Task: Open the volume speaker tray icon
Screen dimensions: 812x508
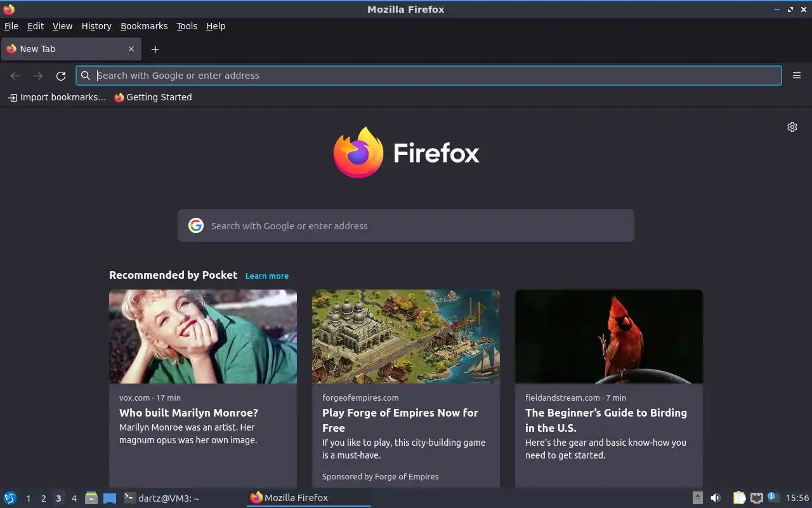Action: [x=716, y=498]
